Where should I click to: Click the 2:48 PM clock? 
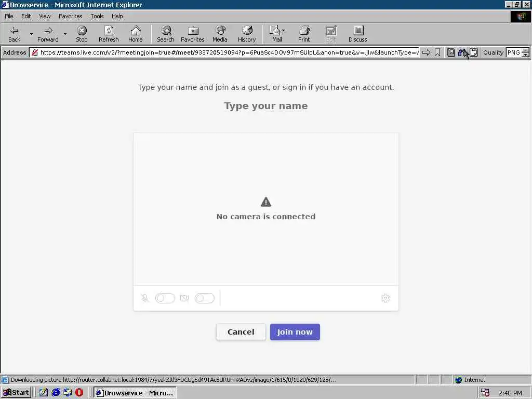[x=510, y=393]
